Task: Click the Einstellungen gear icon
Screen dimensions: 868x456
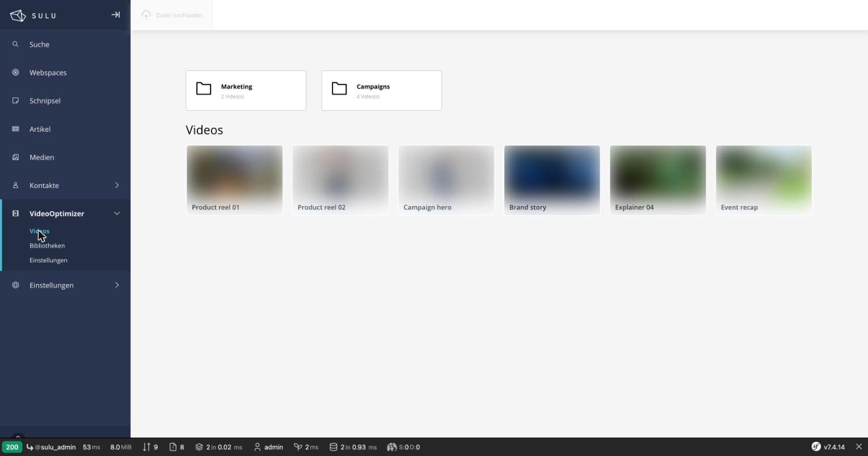Action: (x=15, y=285)
